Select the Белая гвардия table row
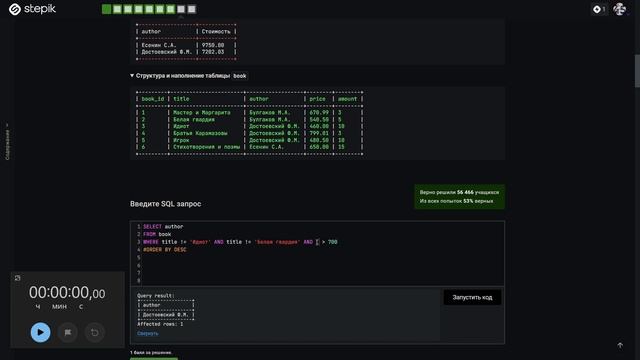Screen dimensions: 640x360 (x=249, y=120)
